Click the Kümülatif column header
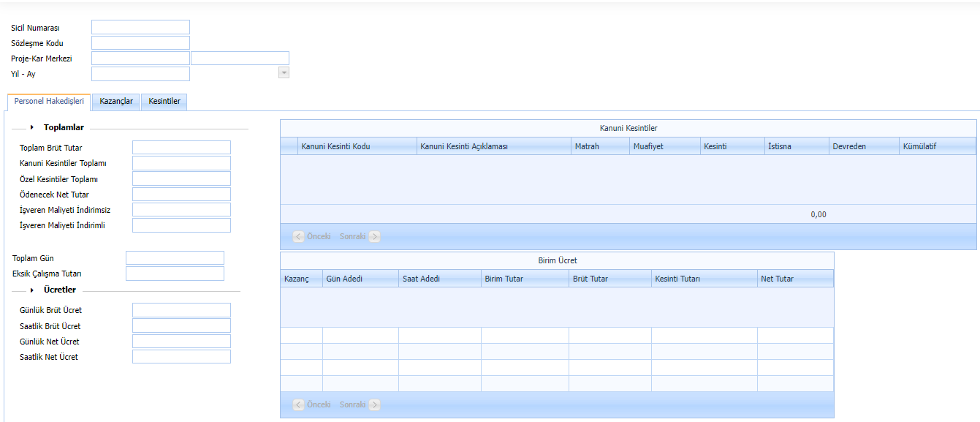The width and height of the screenshot is (980, 422). 937,146
